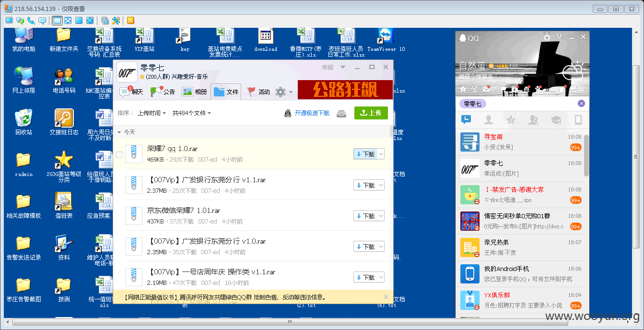Switch to groups tab in QQ panel
Screen dimensions: 644x330
pyautogui.click(x=533, y=120)
